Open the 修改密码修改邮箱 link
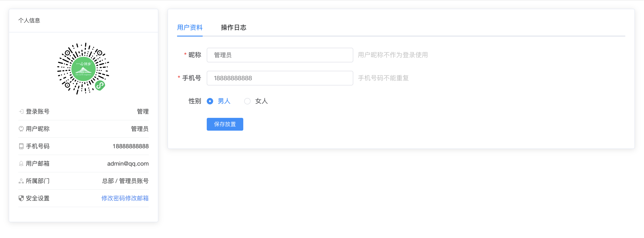Screen dimensions: 644x238 pos(125,198)
